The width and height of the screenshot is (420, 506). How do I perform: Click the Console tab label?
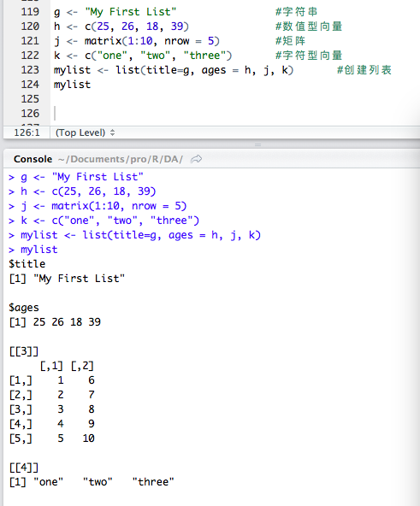pos(33,159)
